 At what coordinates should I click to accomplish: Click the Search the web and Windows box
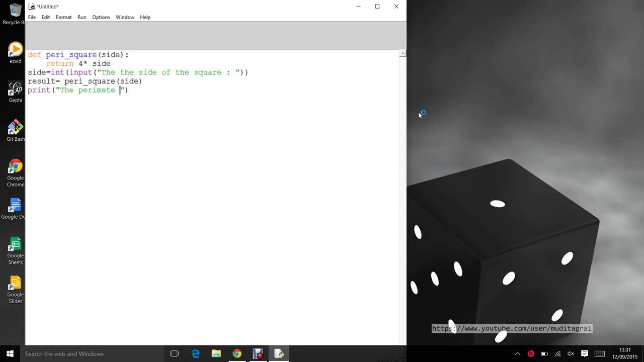[x=92, y=353]
